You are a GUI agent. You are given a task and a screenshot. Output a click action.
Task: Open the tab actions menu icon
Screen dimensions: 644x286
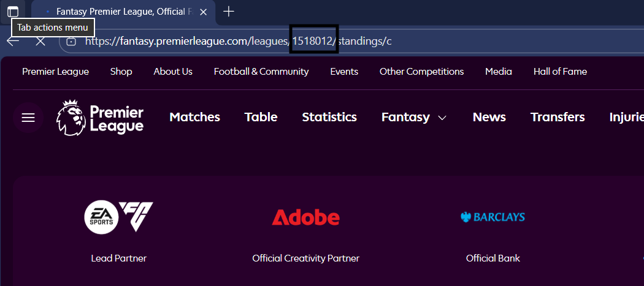pyautogui.click(x=13, y=11)
